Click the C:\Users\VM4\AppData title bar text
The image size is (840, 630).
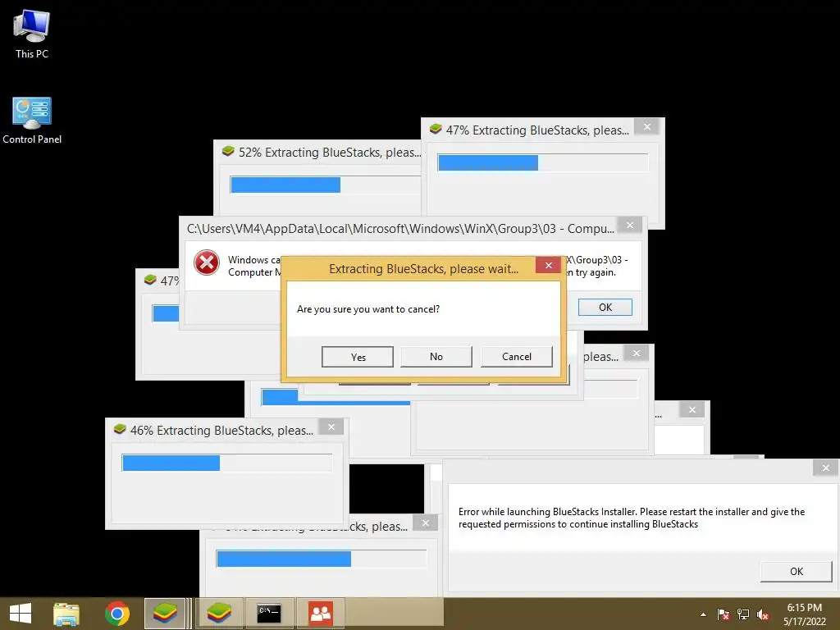click(400, 229)
